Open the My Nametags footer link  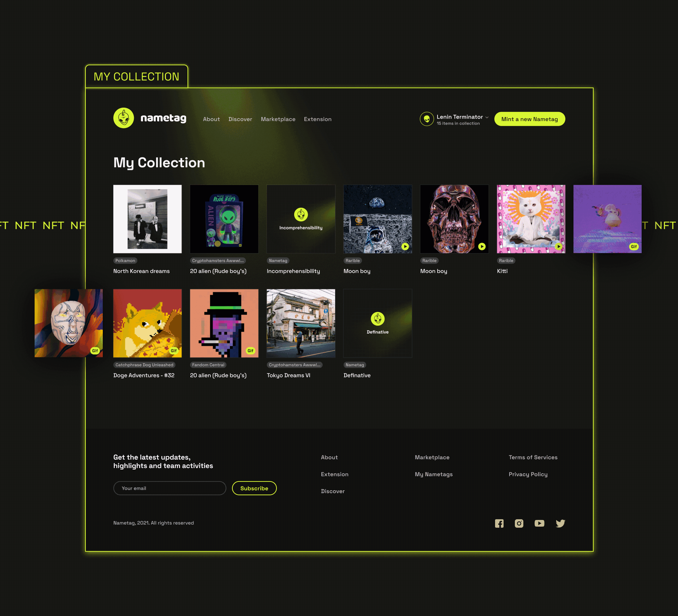click(434, 474)
